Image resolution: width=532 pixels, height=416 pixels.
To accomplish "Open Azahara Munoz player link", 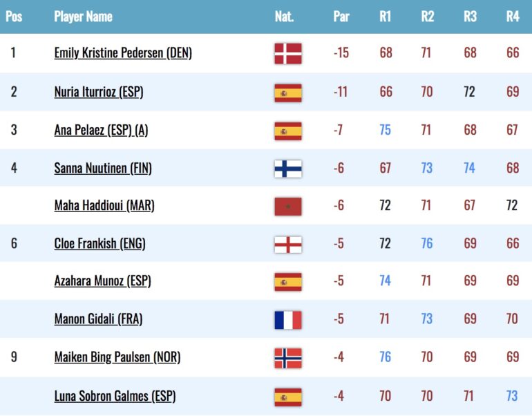I will (102, 281).
